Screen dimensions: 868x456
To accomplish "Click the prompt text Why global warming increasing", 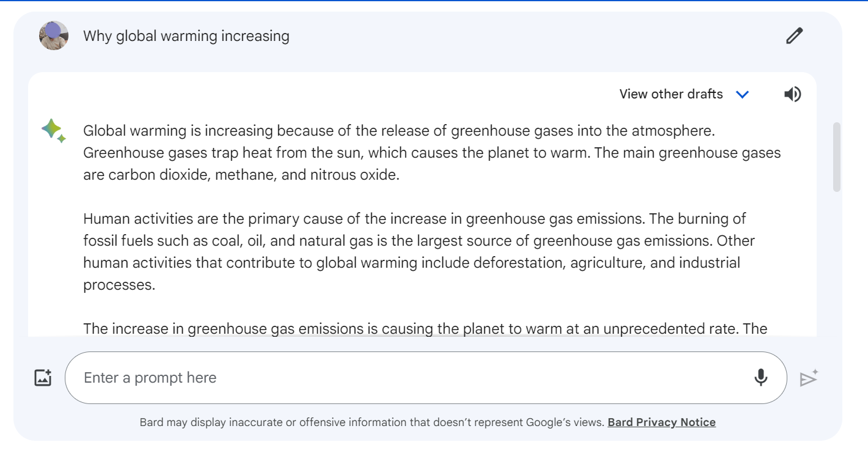I will (186, 36).
